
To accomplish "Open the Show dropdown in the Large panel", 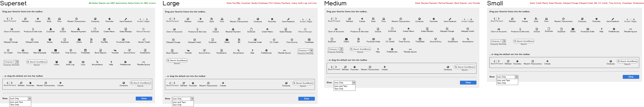I will [x=183, y=99].
